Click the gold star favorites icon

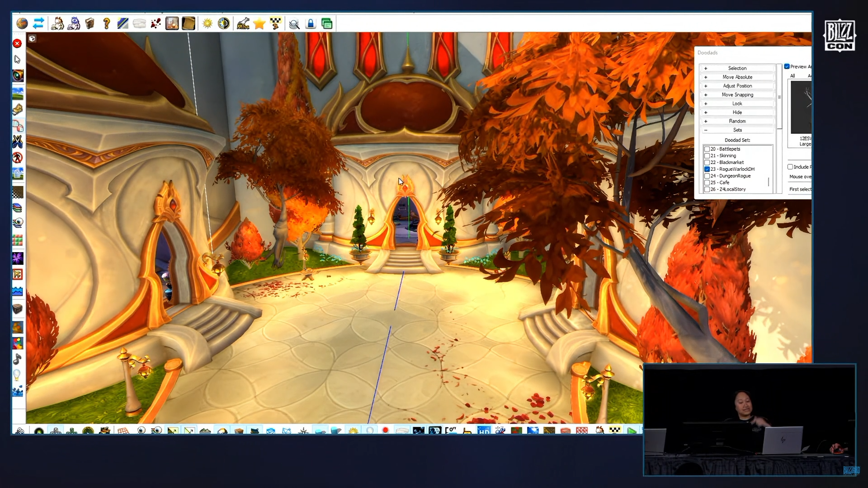click(259, 23)
